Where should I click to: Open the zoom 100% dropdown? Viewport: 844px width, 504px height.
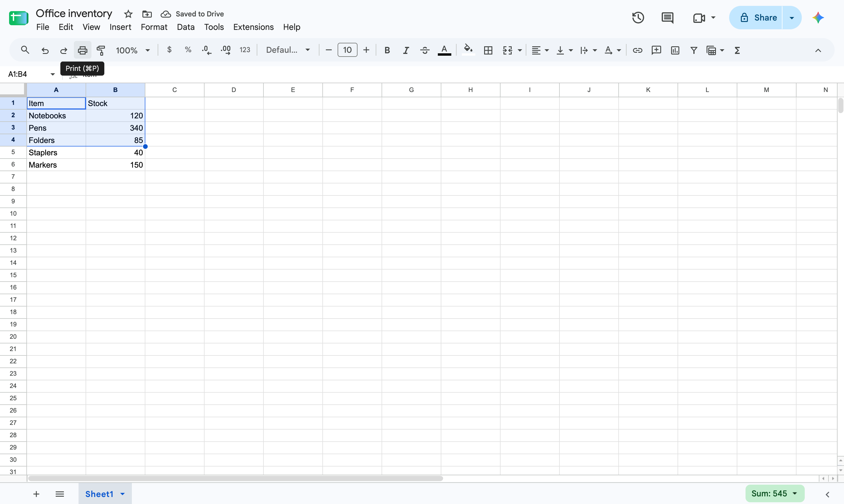133,50
